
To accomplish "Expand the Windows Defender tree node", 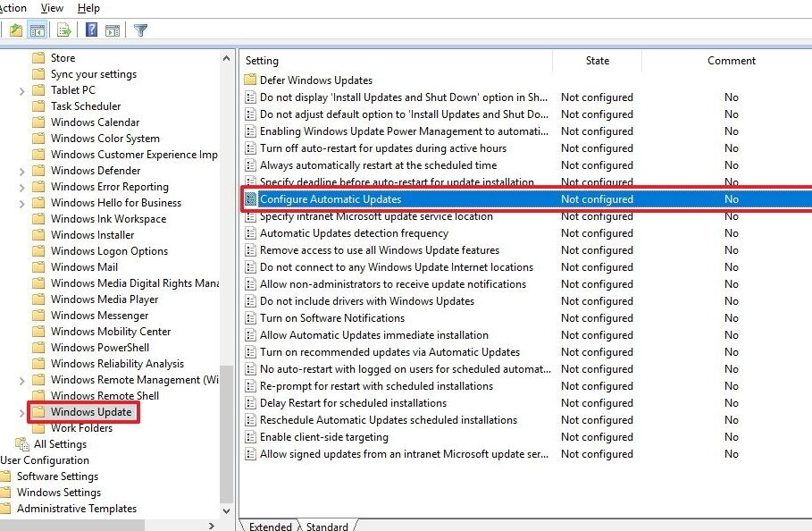I will pos(20,170).
